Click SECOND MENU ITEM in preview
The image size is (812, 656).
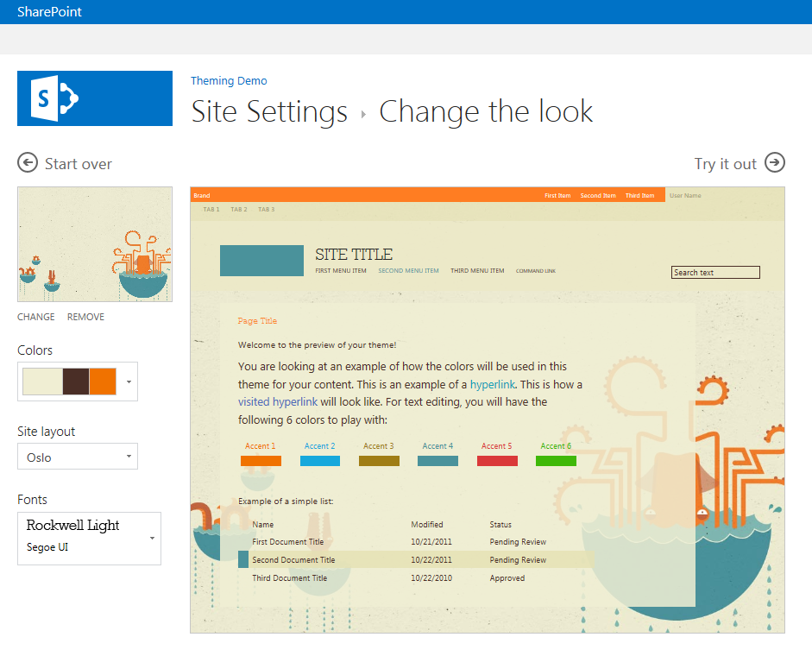point(408,270)
